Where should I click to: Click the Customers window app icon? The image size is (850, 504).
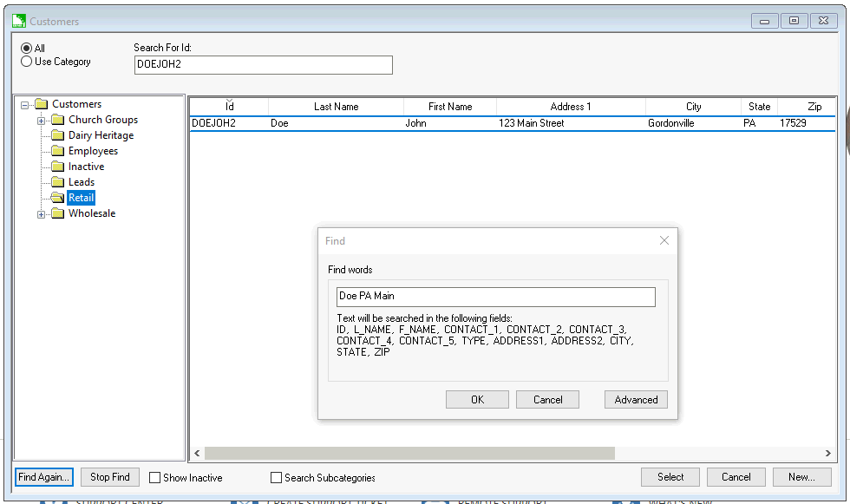[18, 21]
